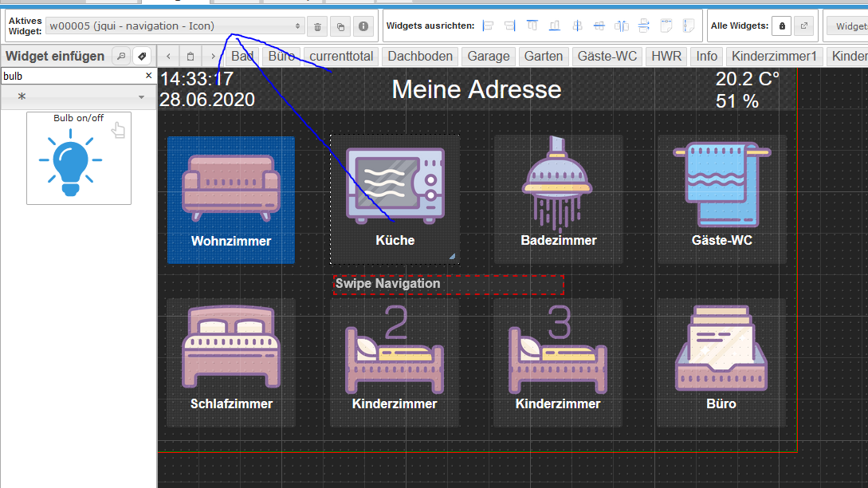Click the Badezimmer shower tile

coord(559,199)
